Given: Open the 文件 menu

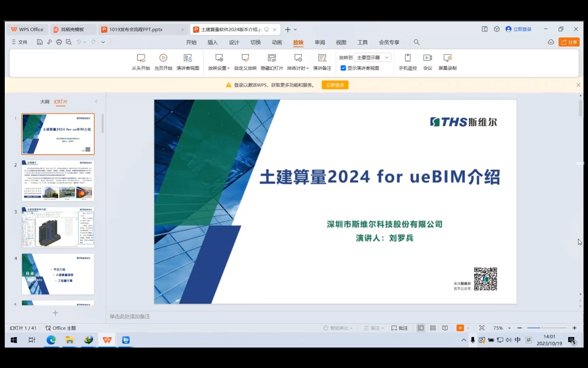Looking at the screenshot, I should (x=20, y=42).
